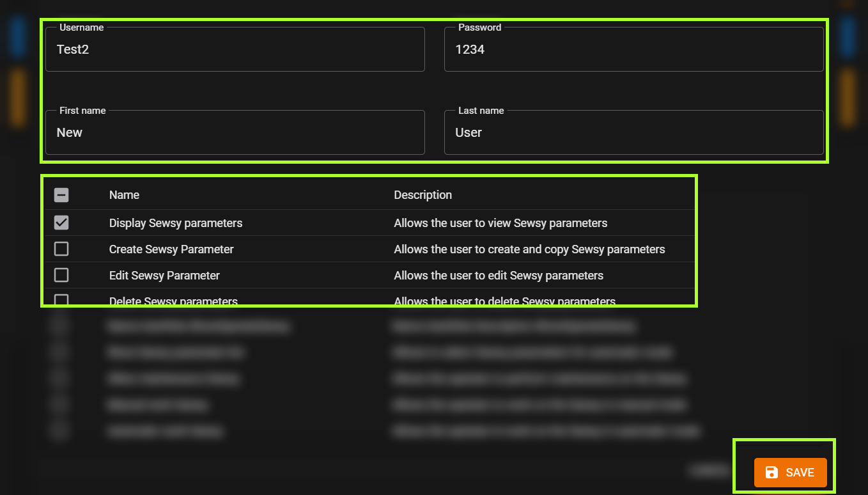Select the First name input field
This screenshot has width=868, height=495.
point(235,133)
